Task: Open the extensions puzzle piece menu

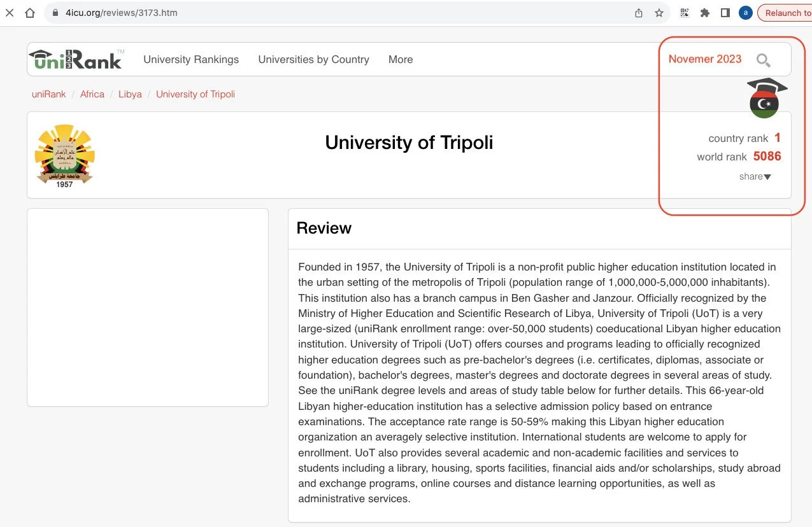Action: 705,13
